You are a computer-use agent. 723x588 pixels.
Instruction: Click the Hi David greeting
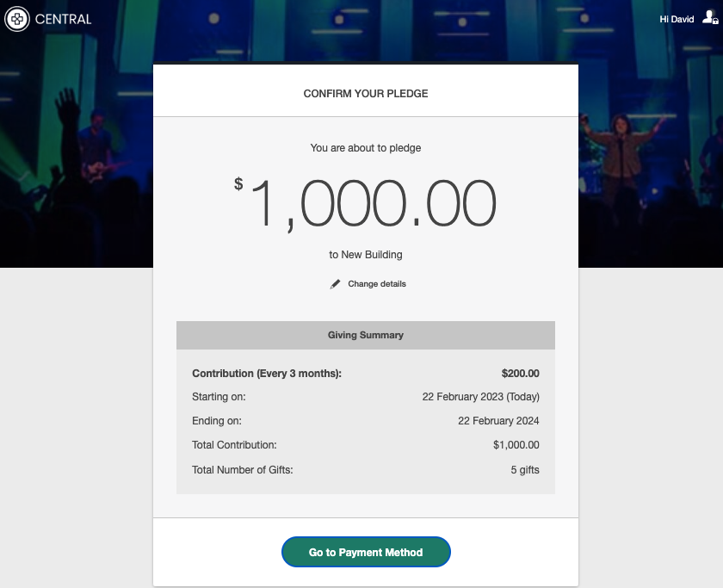(677, 19)
